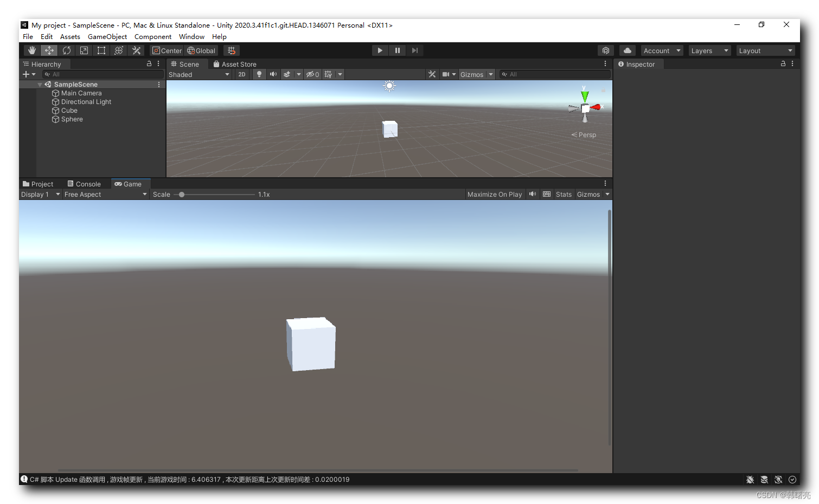Open the Custom Editor Tools menu

coord(136,50)
